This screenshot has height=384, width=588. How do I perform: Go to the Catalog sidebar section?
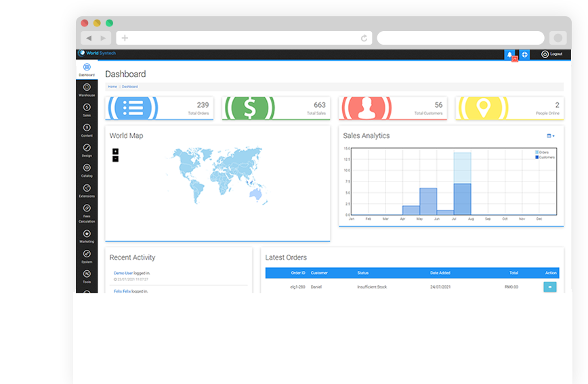point(87,170)
